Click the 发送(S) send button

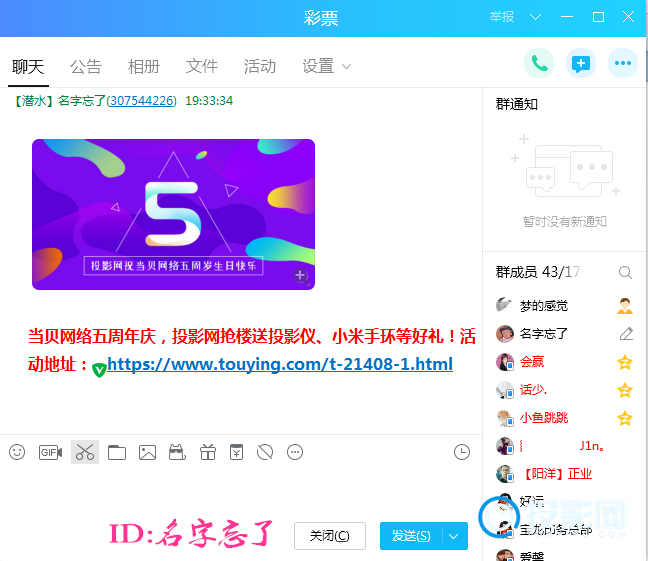(x=411, y=536)
